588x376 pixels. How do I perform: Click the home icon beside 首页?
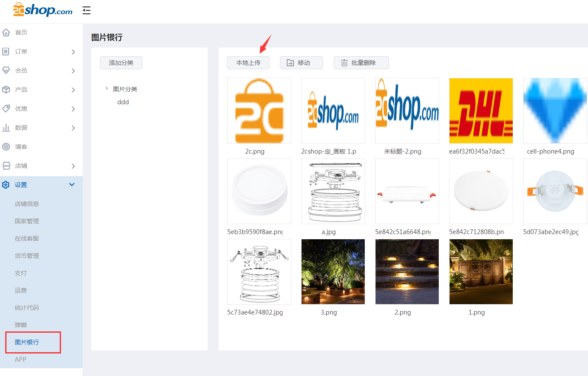(6, 32)
